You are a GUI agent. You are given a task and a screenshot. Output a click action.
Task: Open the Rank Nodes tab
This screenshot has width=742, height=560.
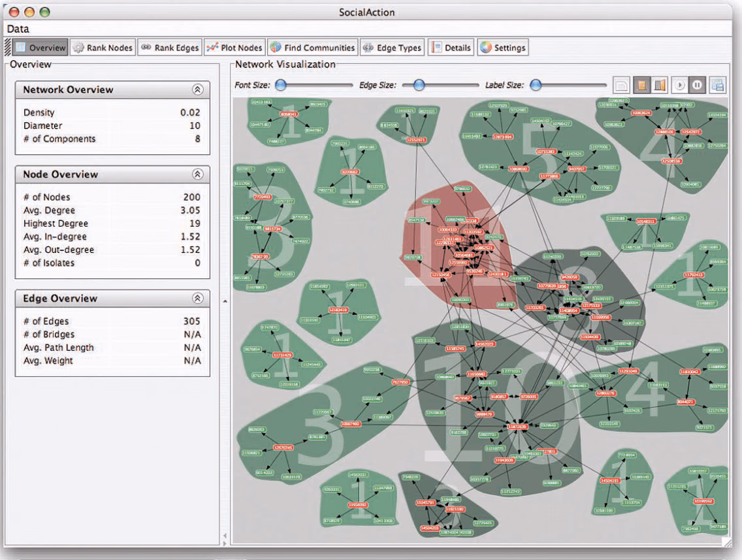click(x=103, y=47)
